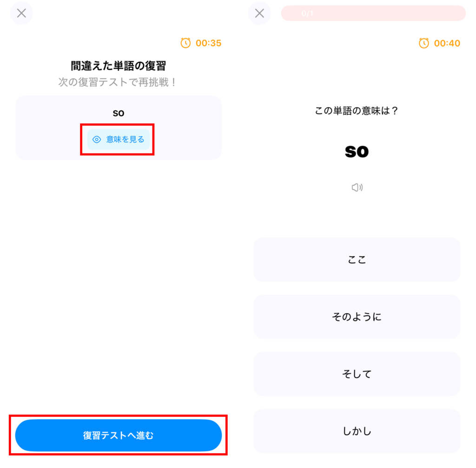Close the wrong-word review screen on the left
476x468 pixels.
coord(21,13)
